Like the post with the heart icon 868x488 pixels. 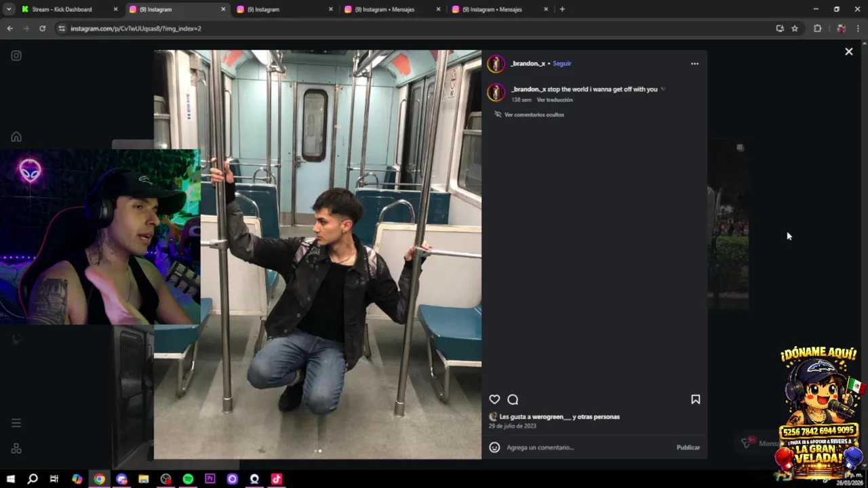pos(494,399)
